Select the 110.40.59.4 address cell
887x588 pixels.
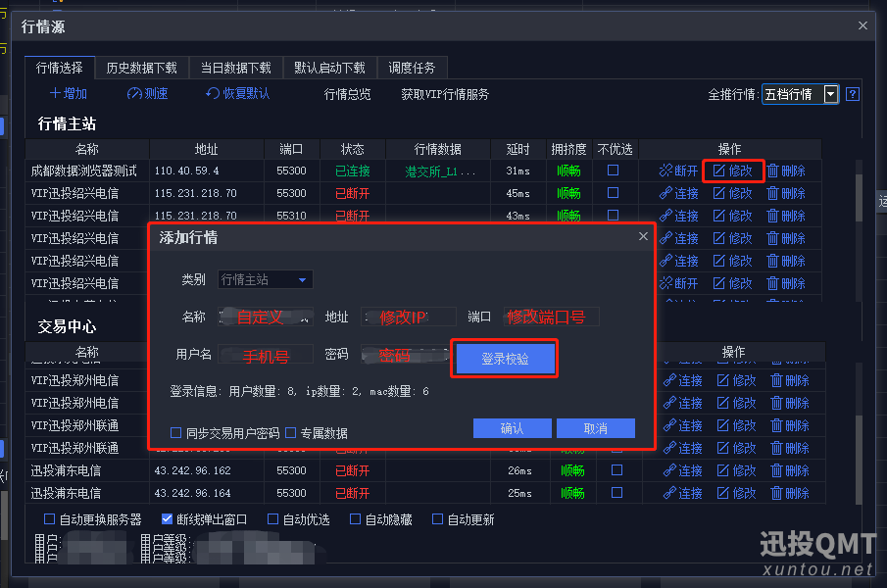207,171
